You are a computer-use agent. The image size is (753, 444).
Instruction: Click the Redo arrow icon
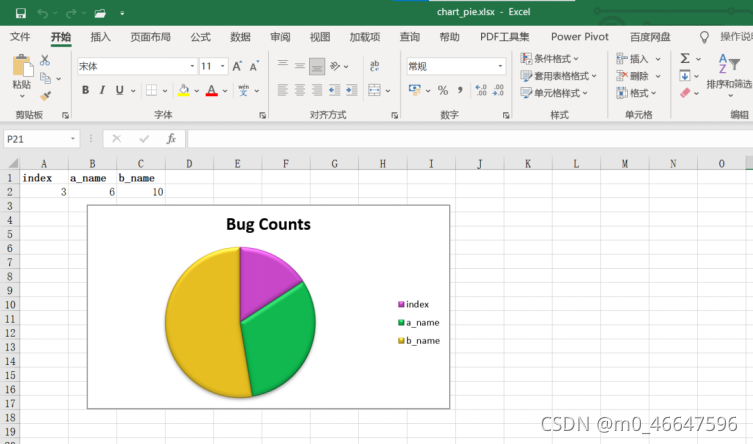tap(71, 13)
